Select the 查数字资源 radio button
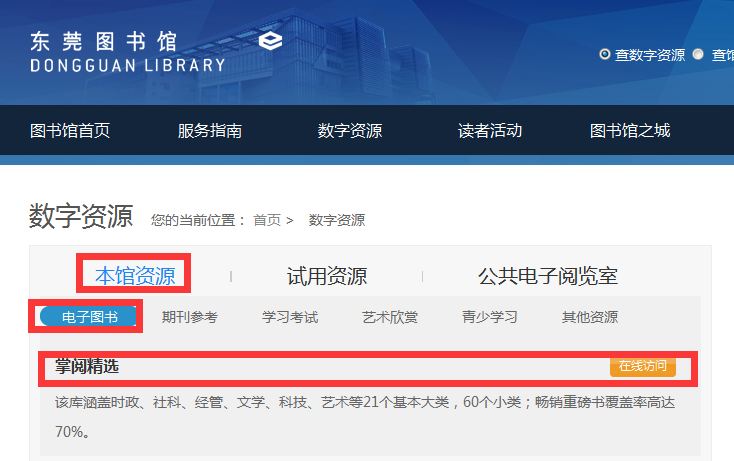 (604, 54)
